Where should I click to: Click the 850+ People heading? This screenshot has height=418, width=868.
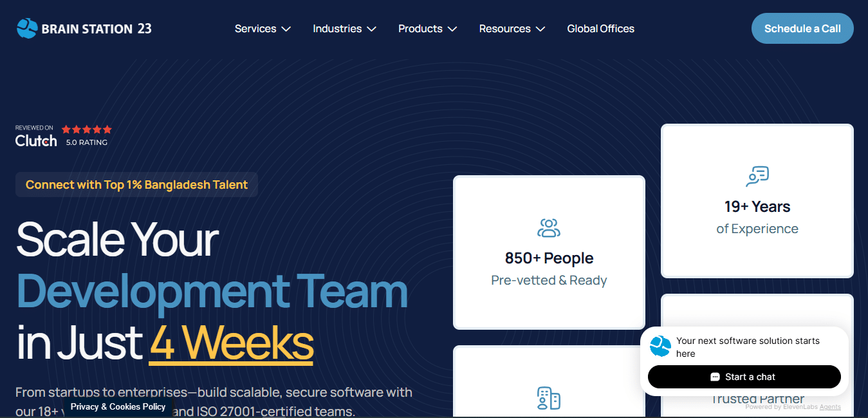[549, 258]
